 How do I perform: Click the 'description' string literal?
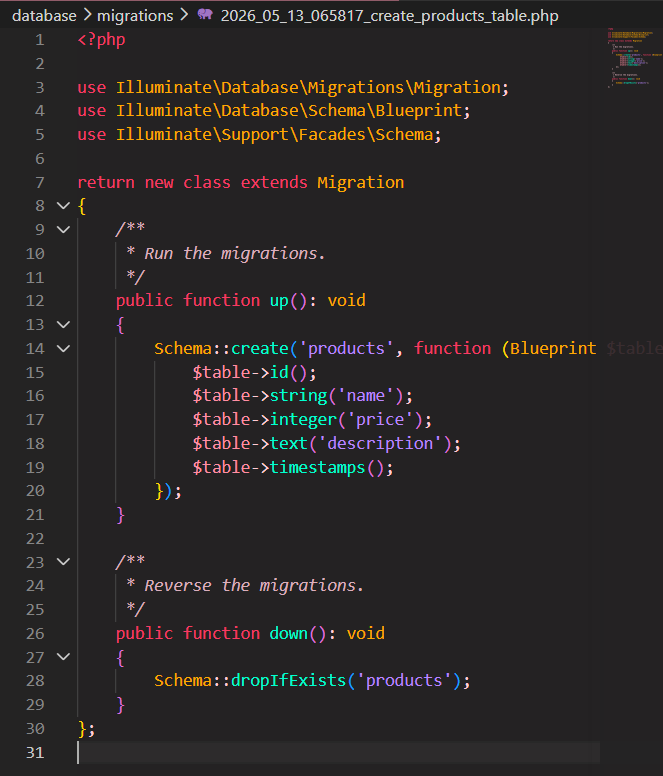[x=380, y=443]
